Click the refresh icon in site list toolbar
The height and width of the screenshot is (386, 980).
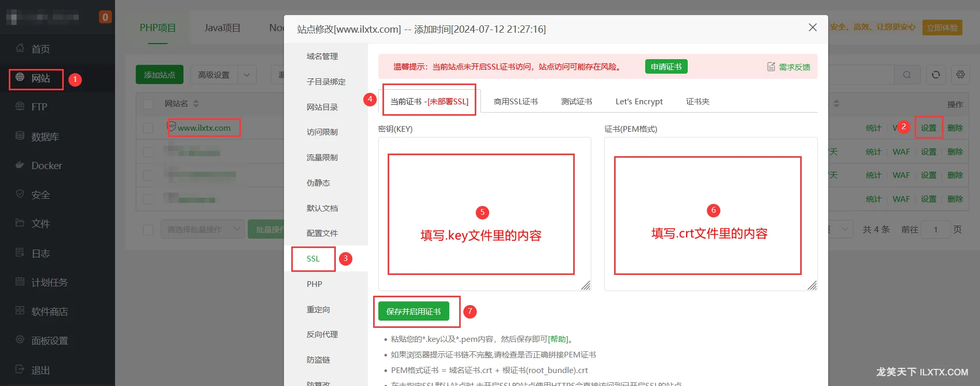[x=935, y=75]
